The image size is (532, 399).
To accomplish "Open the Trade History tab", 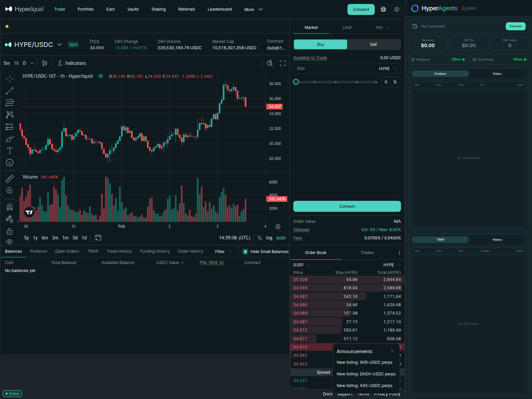I will click(x=119, y=251).
